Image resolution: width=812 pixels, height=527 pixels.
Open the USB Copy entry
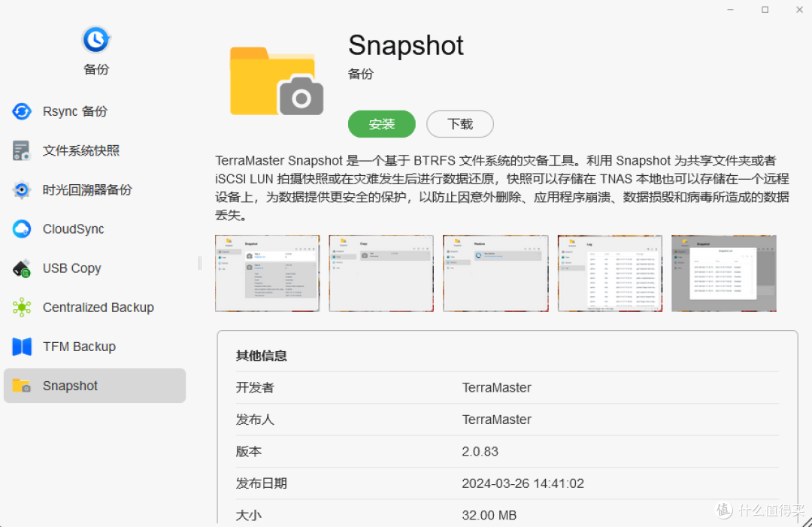point(95,268)
